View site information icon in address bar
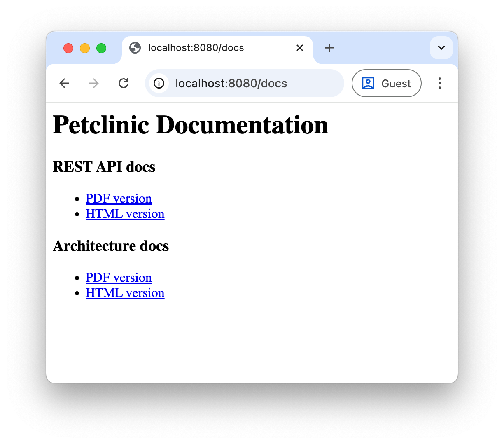The height and width of the screenshot is (444, 504). click(x=159, y=83)
